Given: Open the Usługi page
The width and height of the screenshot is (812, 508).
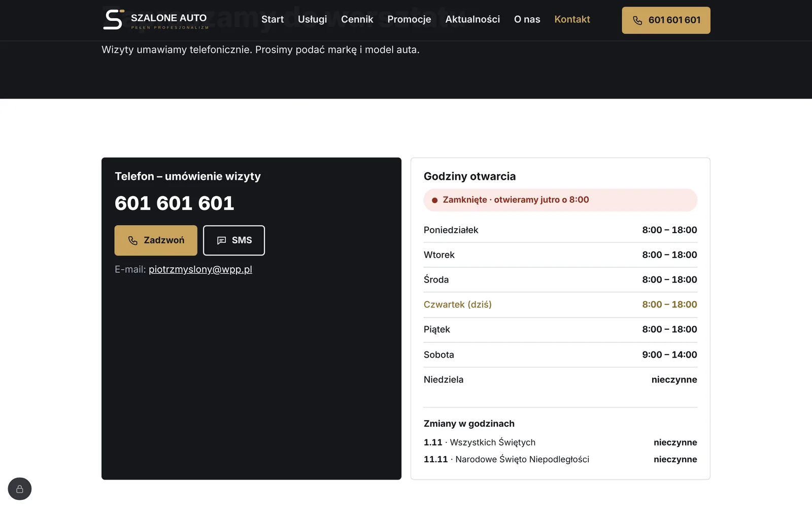Looking at the screenshot, I should [x=313, y=19].
